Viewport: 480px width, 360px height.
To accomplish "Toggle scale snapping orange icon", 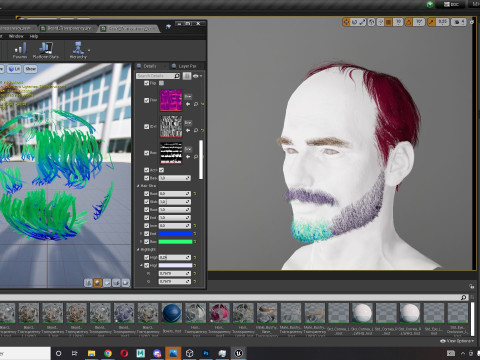I will [431, 22].
